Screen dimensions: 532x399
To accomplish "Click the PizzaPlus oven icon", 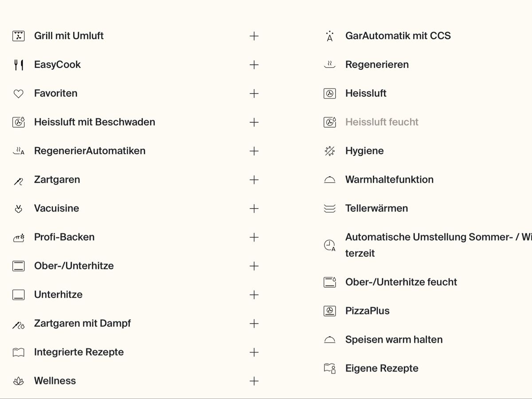I will click(329, 311).
